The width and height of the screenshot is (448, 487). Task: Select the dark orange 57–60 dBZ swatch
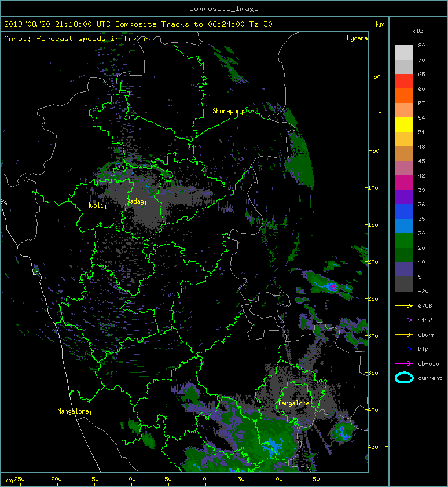(404, 95)
